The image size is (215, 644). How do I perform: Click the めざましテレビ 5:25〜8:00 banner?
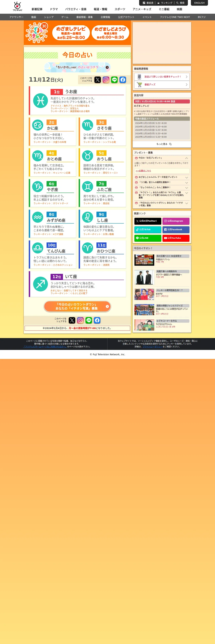[x=71, y=33]
